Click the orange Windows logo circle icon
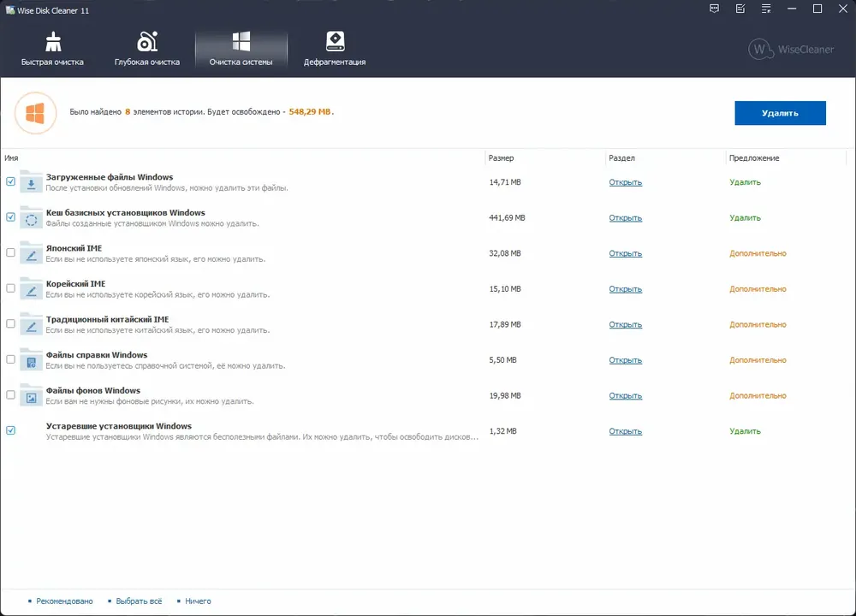 click(35, 113)
